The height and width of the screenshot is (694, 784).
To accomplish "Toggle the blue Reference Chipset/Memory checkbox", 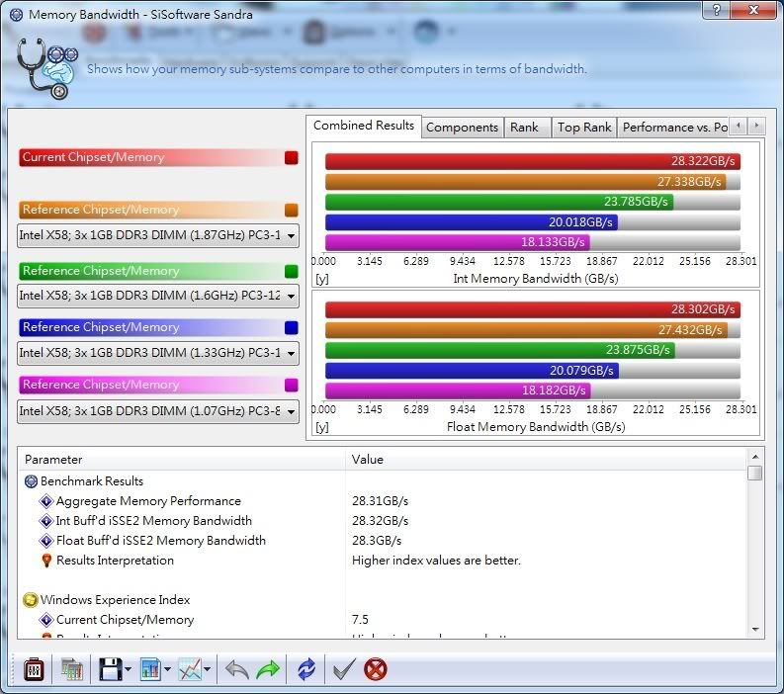I will (x=291, y=328).
